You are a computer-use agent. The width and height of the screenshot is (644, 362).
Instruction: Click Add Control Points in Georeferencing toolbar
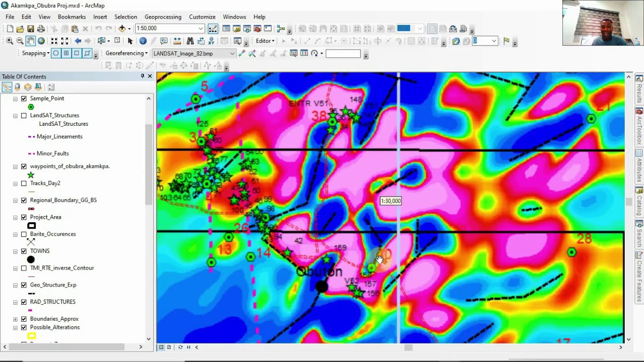241,53
